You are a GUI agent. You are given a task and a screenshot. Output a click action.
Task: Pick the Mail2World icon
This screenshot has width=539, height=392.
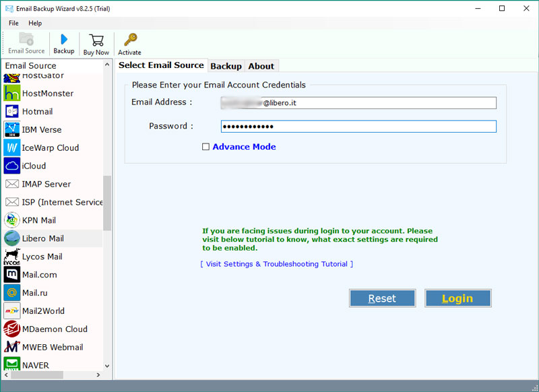tap(12, 311)
